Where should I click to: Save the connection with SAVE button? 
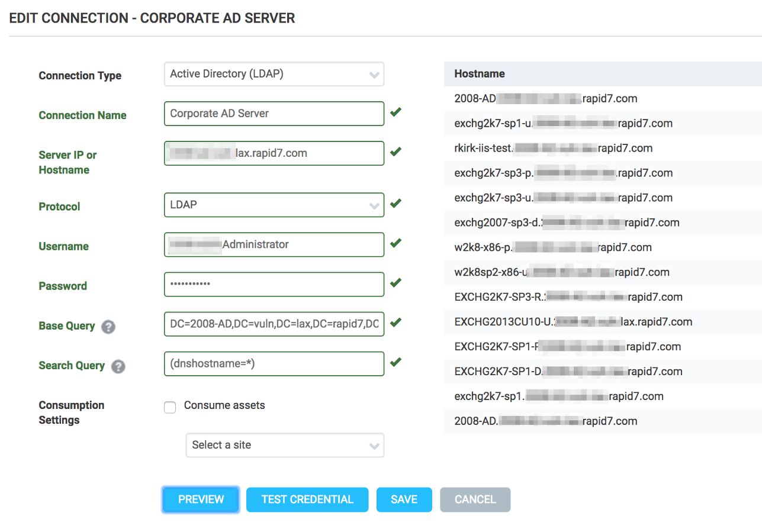[404, 499]
